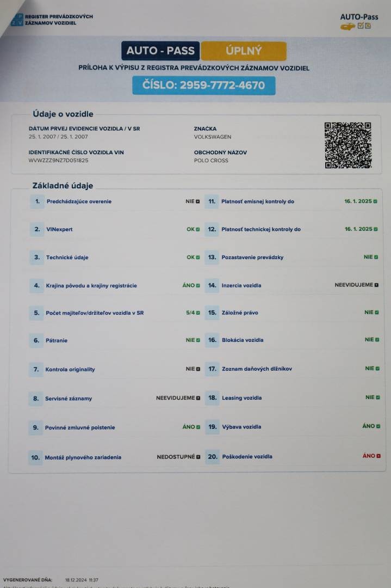The image size is (391, 588).
Task: Click the blue ČÍSLO: 2959-7772-4670 banner
Action: tap(204, 85)
